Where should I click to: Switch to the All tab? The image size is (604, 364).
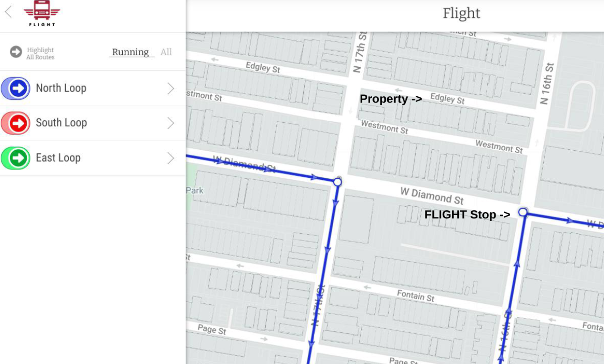pyautogui.click(x=166, y=52)
